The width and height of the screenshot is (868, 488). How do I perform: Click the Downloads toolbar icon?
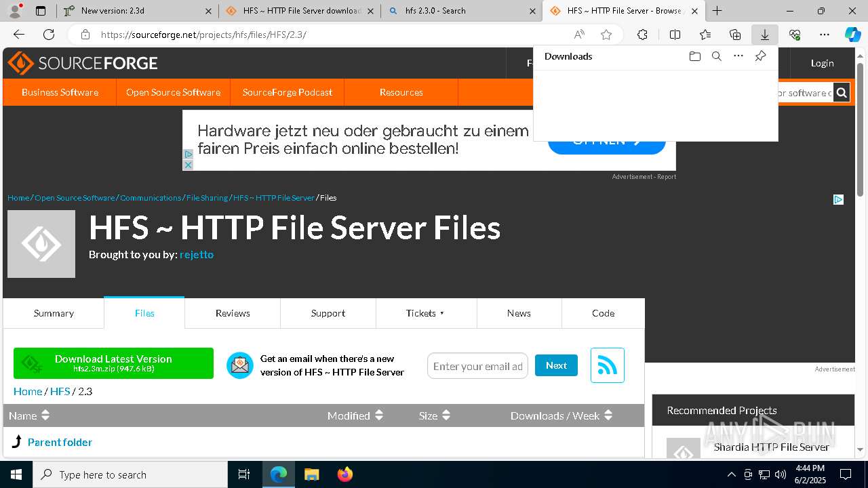765,35
